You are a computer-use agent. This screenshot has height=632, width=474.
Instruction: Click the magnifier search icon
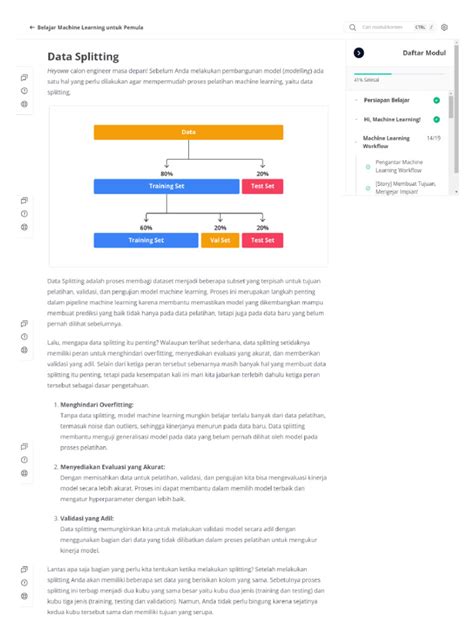coord(353,27)
